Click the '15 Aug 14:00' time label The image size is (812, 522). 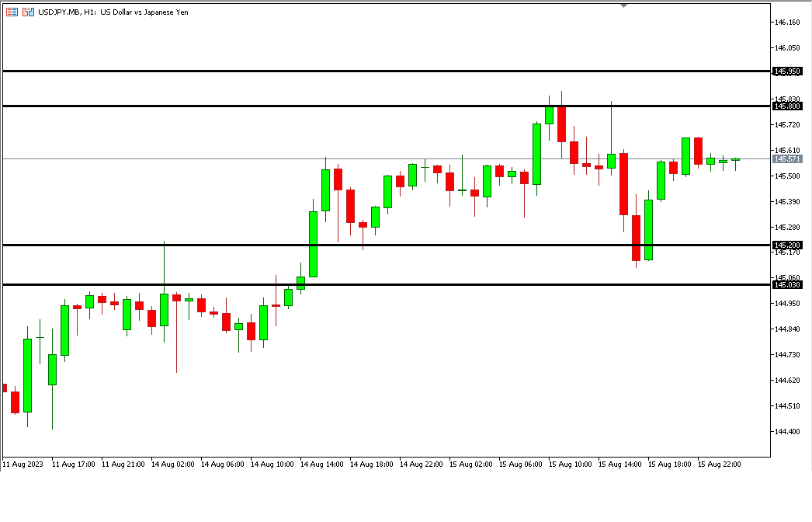(x=620, y=464)
